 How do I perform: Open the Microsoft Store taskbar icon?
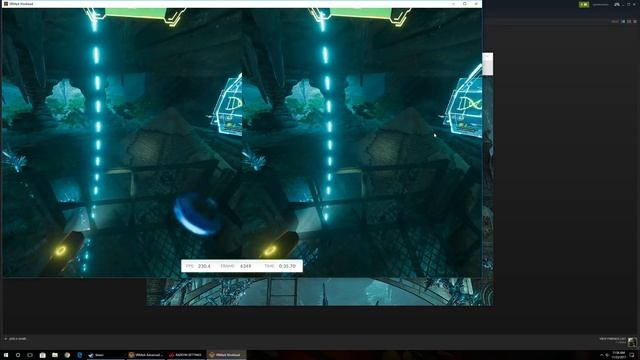click(x=42, y=355)
